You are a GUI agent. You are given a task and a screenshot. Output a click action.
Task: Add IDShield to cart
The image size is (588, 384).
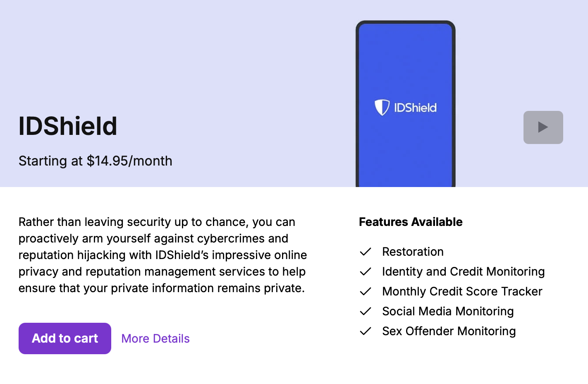click(65, 338)
